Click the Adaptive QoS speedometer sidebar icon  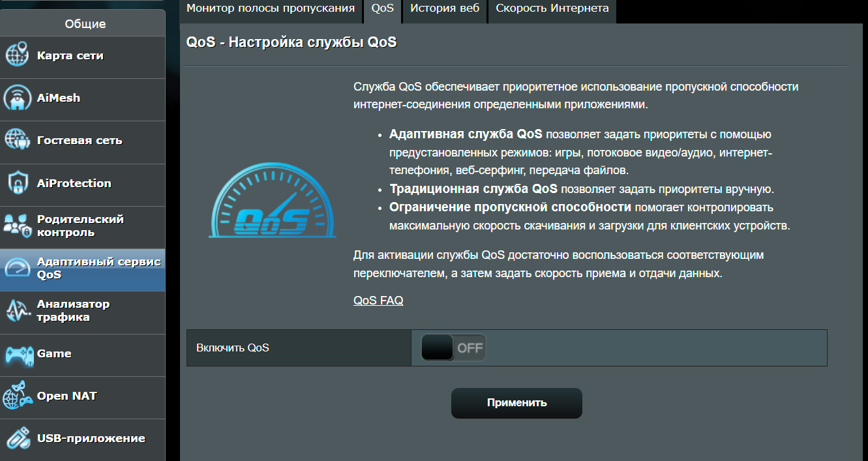(x=17, y=268)
